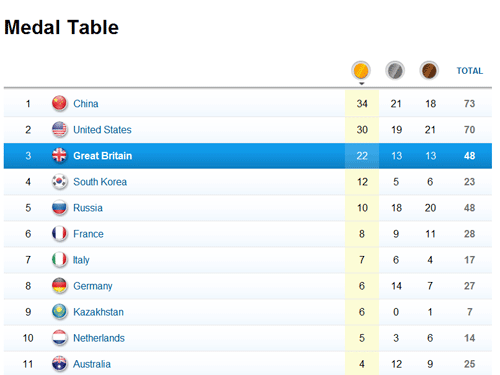The width and height of the screenshot is (500, 375).
Task: Sort by the gold medal icon
Action: coord(361,70)
